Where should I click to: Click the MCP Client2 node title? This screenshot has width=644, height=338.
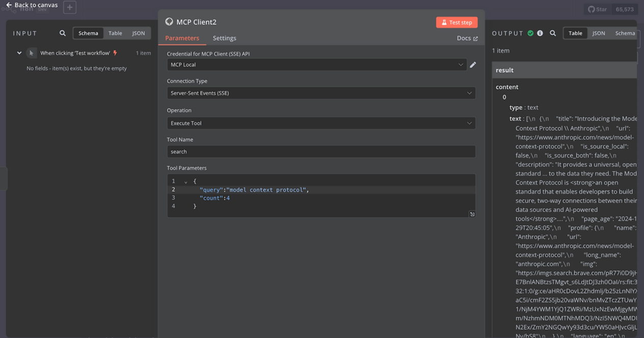[197, 22]
